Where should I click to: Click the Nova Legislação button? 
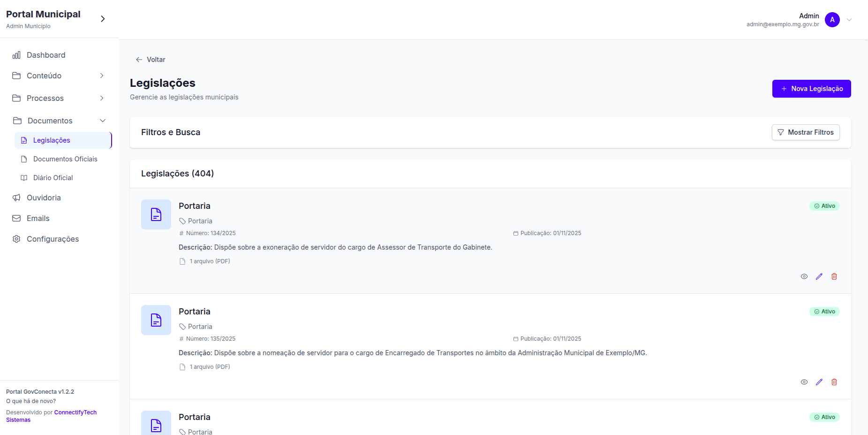811,89
